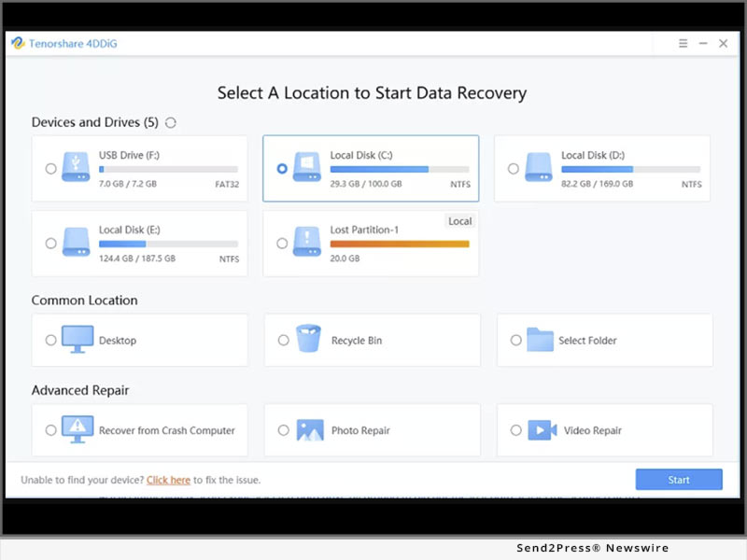The image size is (747, 560).
Task: Click the Local Disk (D:) drive icon
Action: pyautogui.click(x=539, y=167)
